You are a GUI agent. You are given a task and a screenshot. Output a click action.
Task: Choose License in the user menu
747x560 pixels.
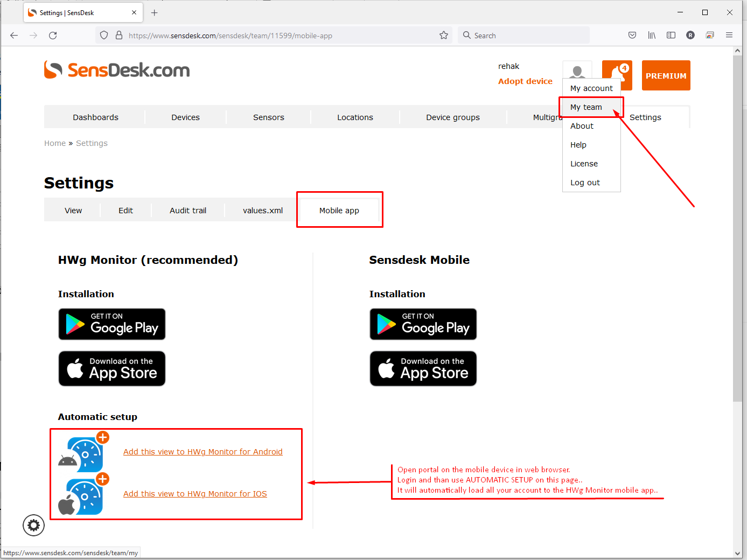(x=591, y=164)
